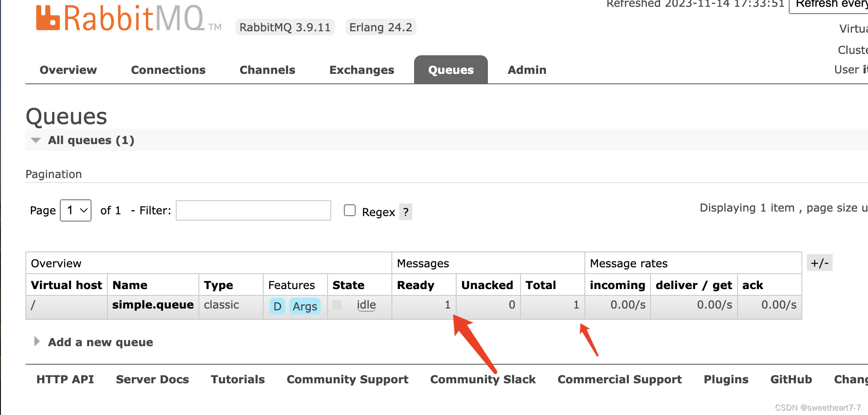Sort by the incoming column header
This screenshot has width=868, height=415.
point(617,285)
